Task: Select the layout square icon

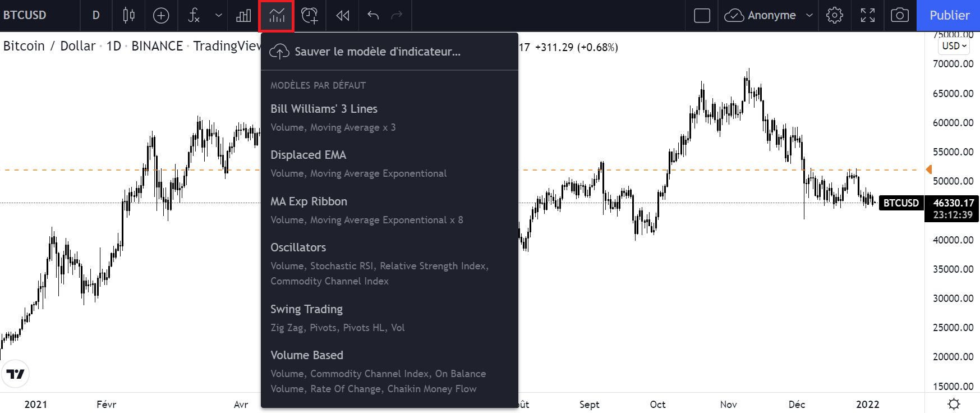Action: coord(702,15)
